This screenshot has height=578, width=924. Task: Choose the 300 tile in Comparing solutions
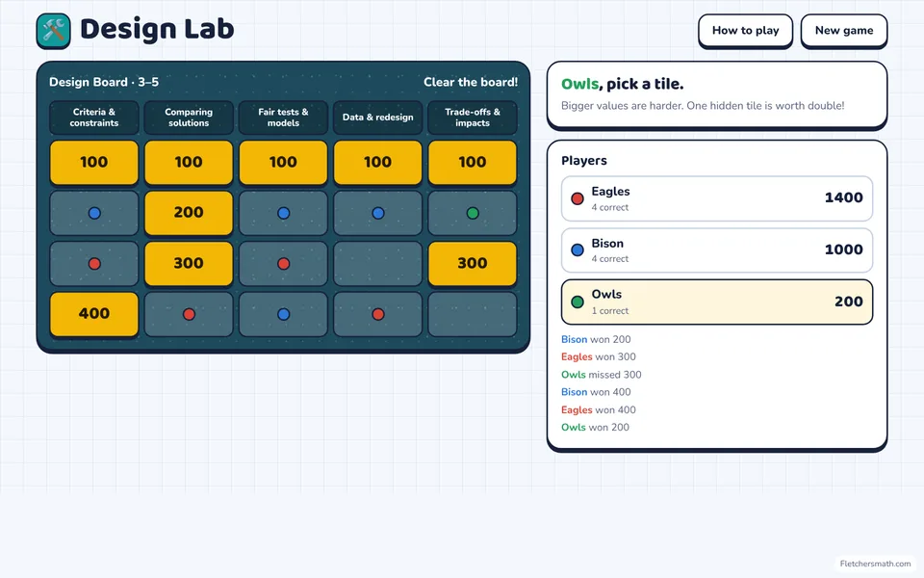(x=189, y=264)
